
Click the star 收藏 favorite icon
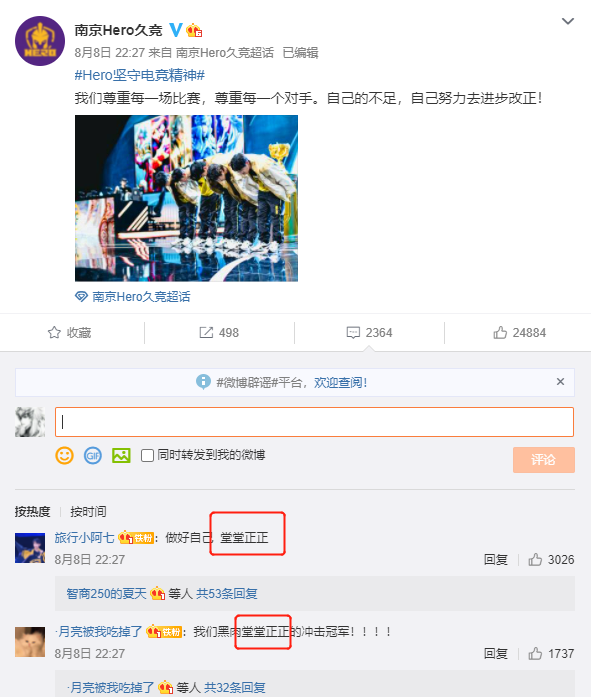54,332
